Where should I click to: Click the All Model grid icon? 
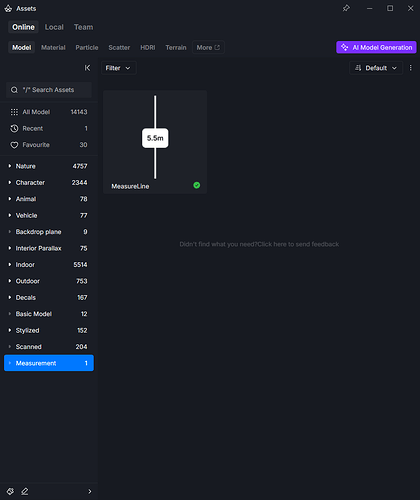point(14,112)
